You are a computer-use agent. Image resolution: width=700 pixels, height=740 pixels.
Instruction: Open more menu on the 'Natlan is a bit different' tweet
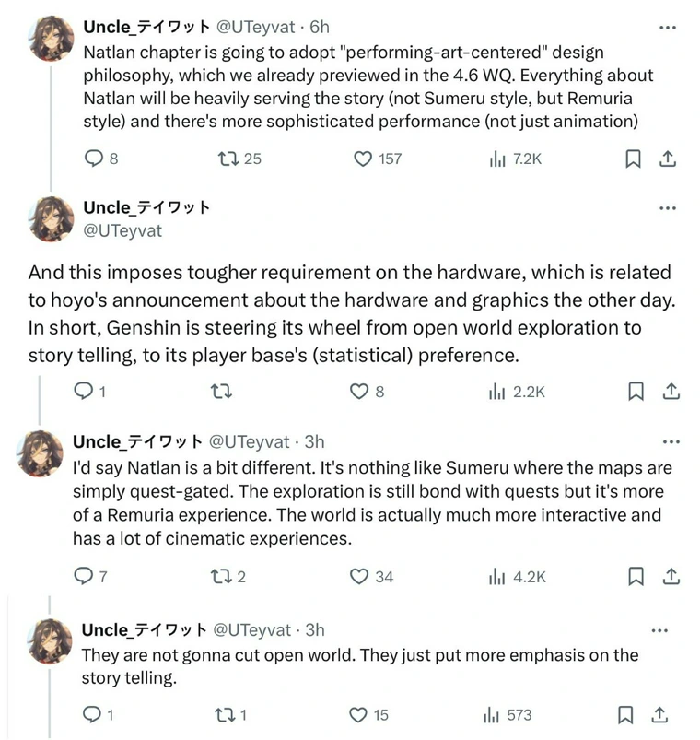tap(671, 442)
